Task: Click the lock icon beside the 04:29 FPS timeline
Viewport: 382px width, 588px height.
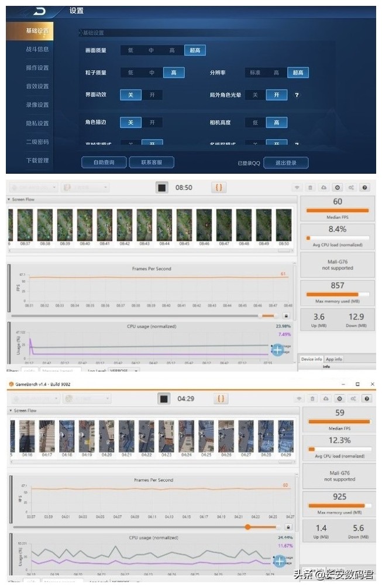Action: click(288, 527)
